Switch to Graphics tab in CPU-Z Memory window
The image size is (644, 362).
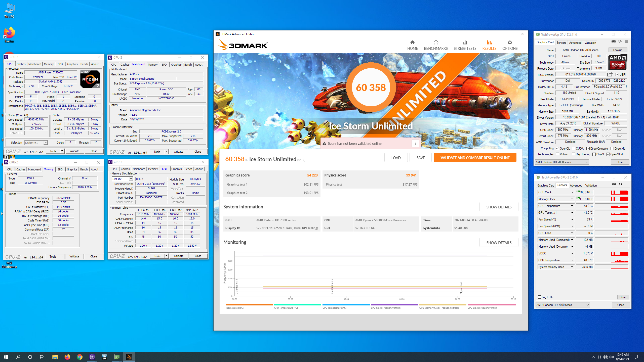pos(72,169)
